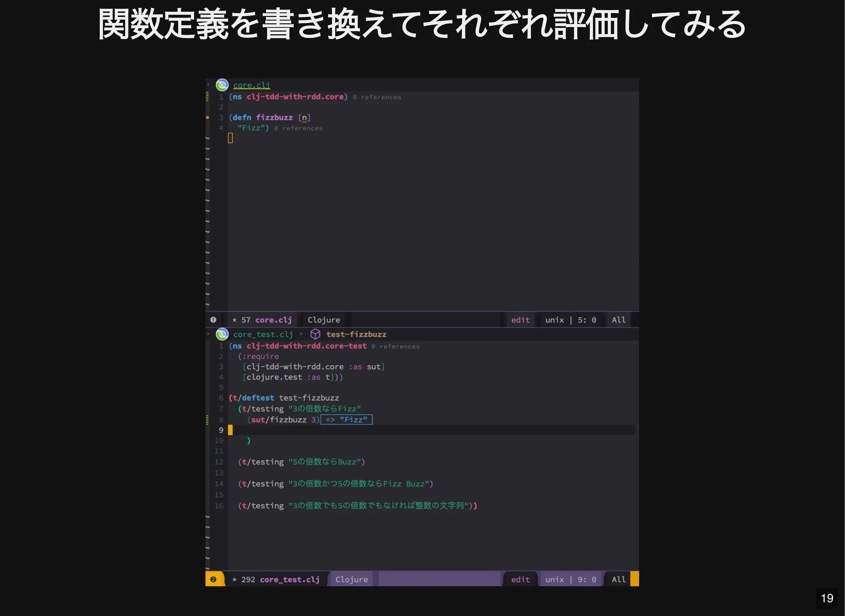Click unix encoding in bottom modeline
The height and width of the screenshot is (616, 845).
coord(555,579)
